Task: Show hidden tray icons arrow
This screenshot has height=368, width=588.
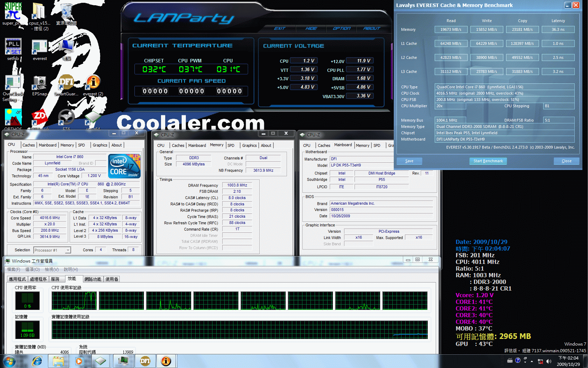Action: 532,361
